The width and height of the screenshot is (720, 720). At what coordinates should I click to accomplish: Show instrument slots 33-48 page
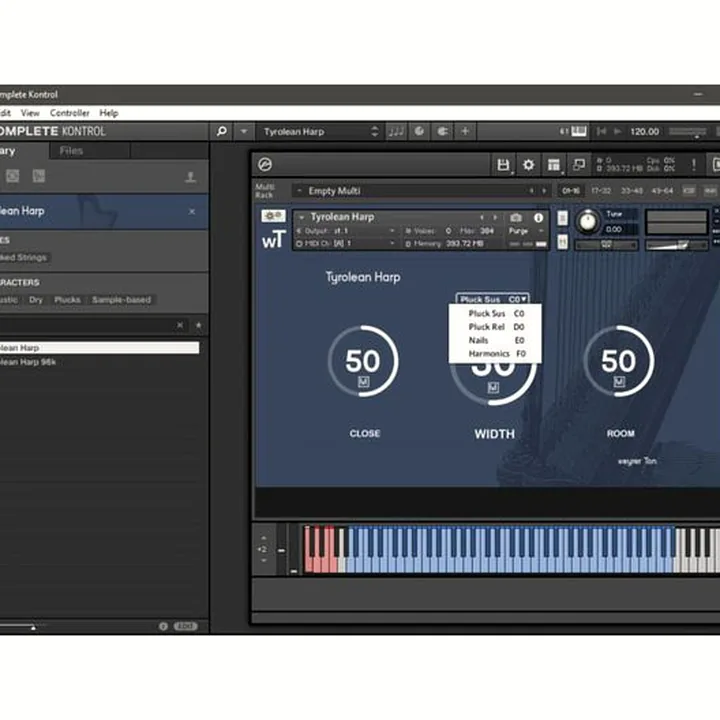[x=631, y=191]
